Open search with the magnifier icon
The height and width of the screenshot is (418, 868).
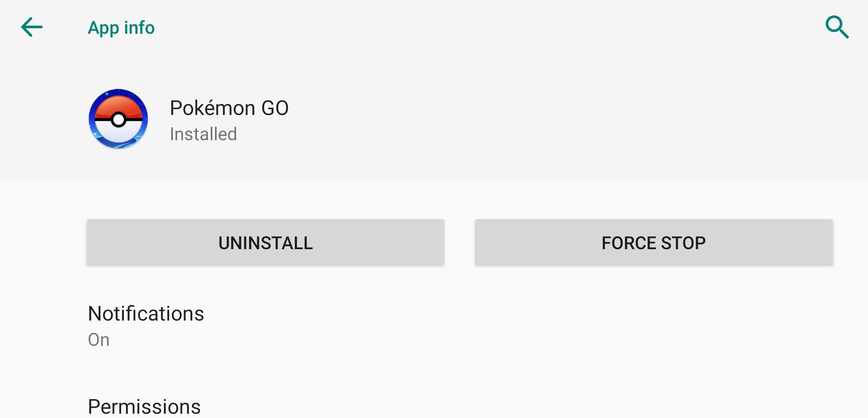coord(836,27)
